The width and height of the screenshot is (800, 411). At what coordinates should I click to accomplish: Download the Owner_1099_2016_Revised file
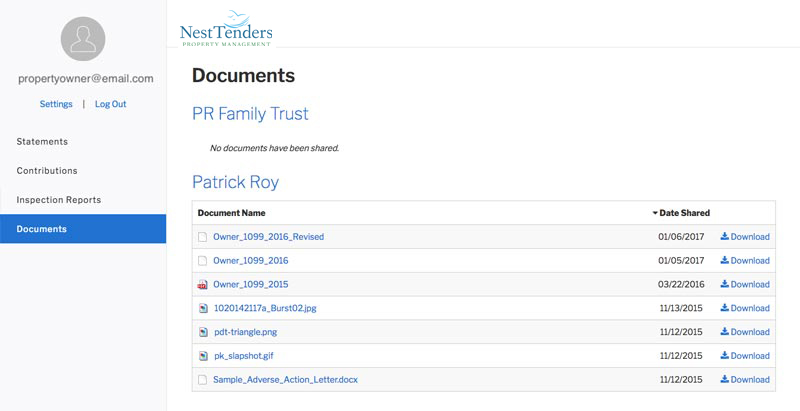pyautogui.click(x=745, y=237)
